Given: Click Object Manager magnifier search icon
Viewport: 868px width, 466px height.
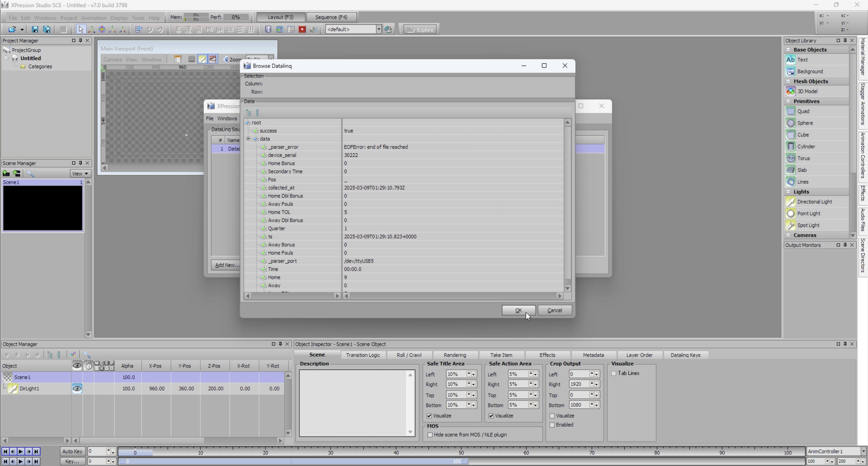Looking at the screenshot, I should coord(87,355).
